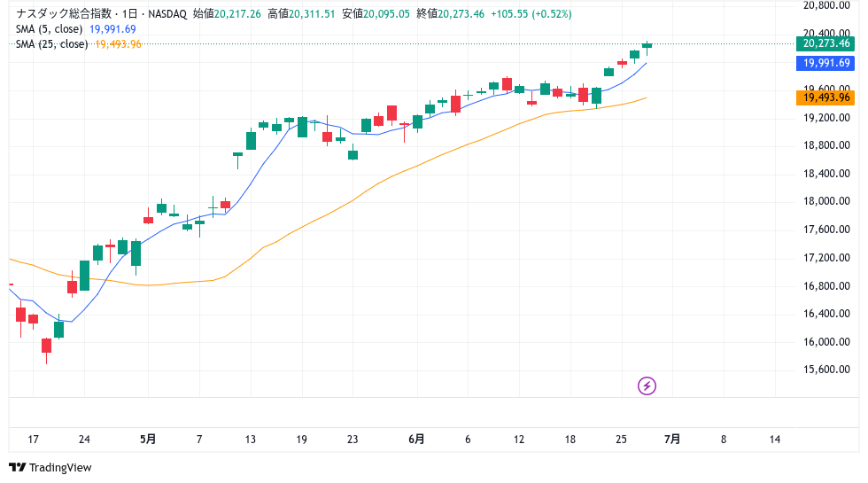Viewport: 868px width, 483px height.
Task: Click the 7月 date label on time axis
Action: point(672,440)
